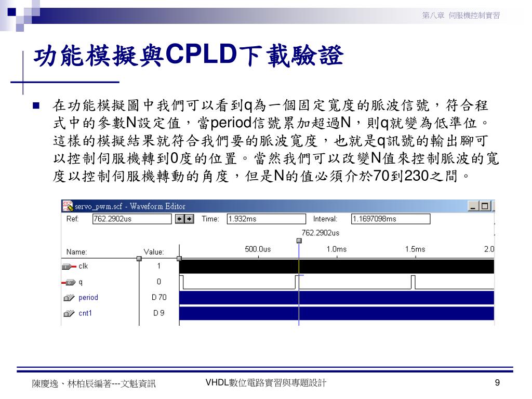Screen dimensions: 532x399
Task: Click the servo_pwm.scf Waveform Editor window icon
Action: (68, 206)
